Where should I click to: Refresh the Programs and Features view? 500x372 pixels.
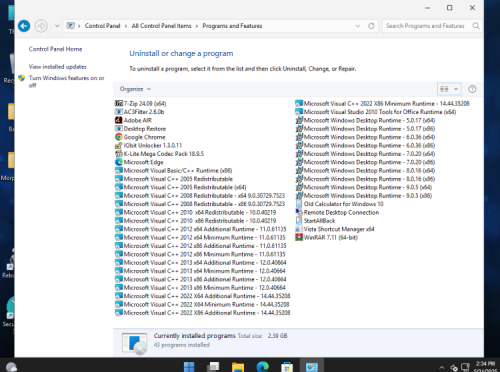[x=371, y=26]
